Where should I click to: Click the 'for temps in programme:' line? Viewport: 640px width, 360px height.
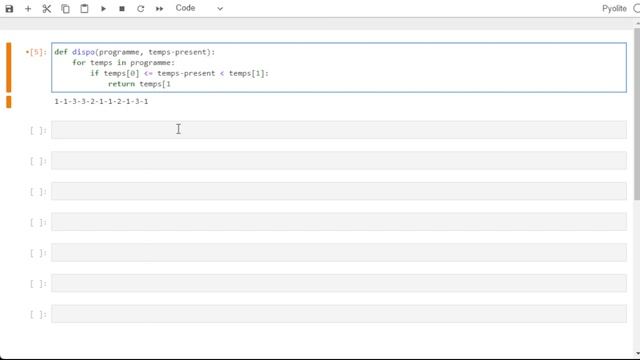point(123,62)
